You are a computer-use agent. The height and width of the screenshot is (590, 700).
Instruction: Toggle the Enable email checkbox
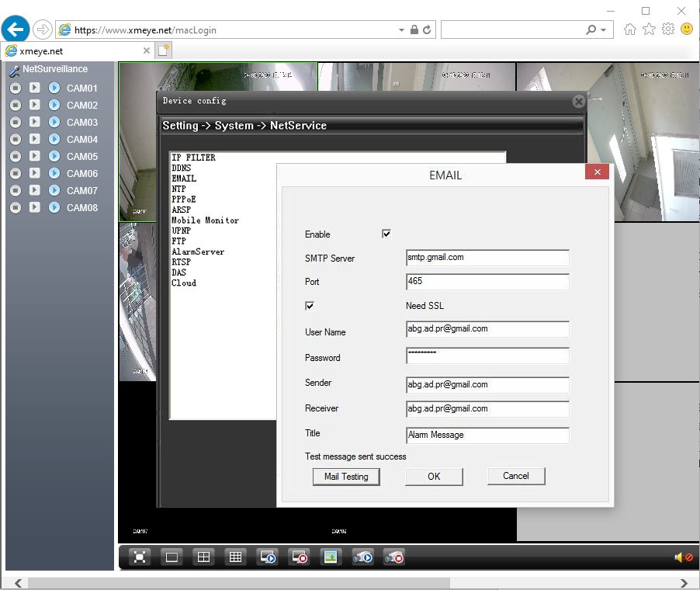point(386,234)
